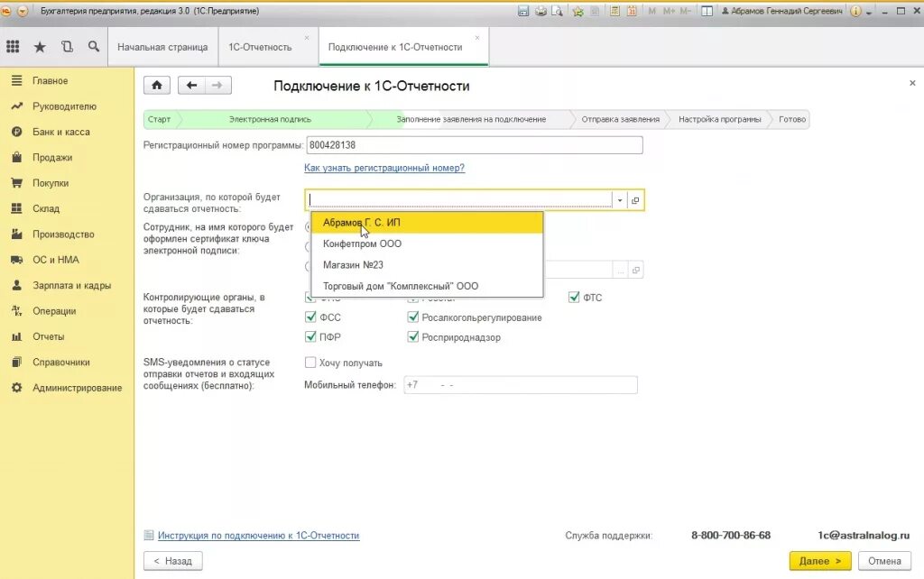Open the Покупки section

coord(51,183)
